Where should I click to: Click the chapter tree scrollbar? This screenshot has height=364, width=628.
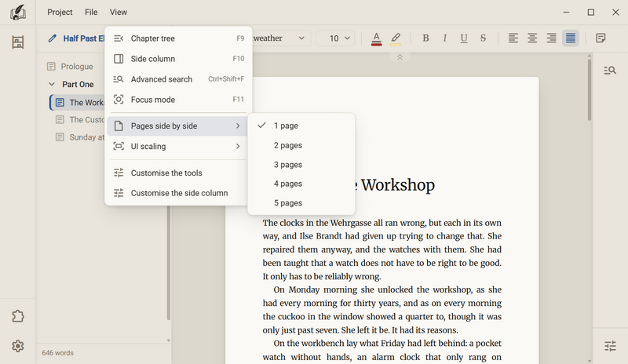point(169,262)
